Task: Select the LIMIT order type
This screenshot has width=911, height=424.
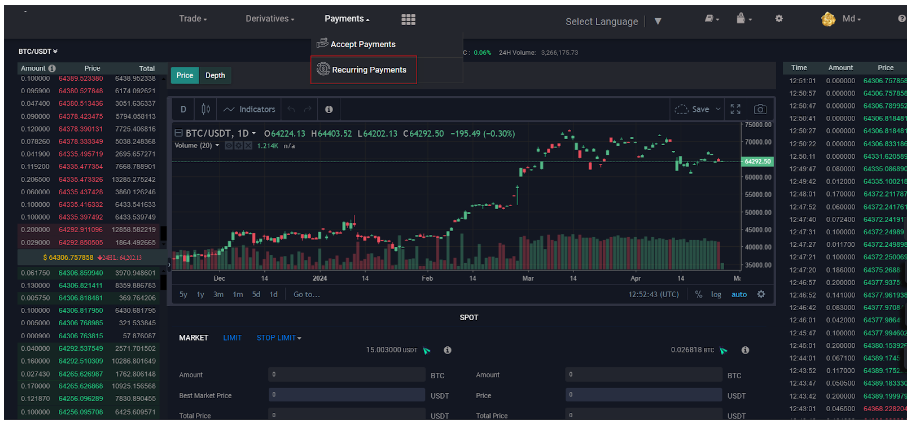Action: tap(232, 338)
